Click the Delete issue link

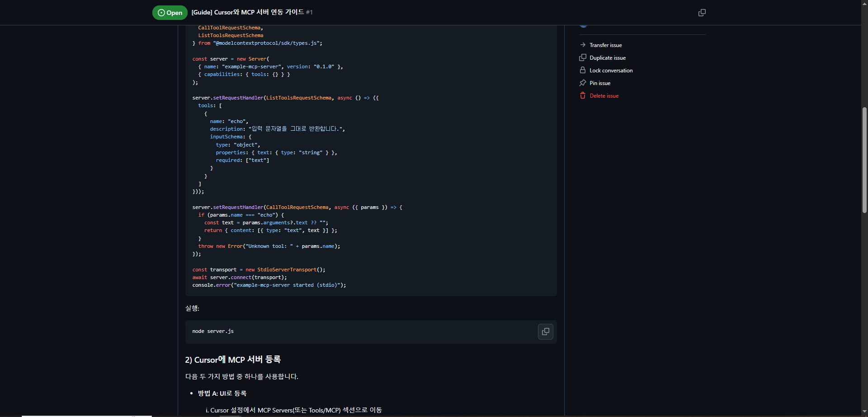pos(604,96)
